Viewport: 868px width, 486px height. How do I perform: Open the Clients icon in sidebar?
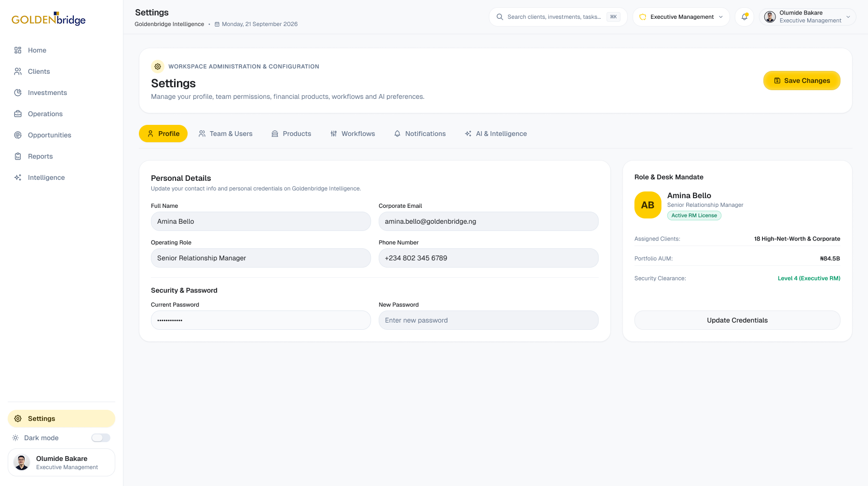18,71
